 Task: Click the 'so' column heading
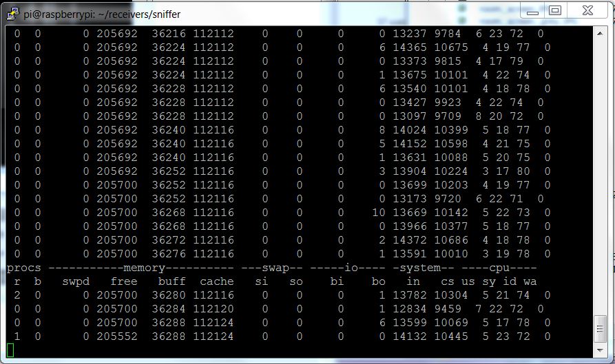296,281
